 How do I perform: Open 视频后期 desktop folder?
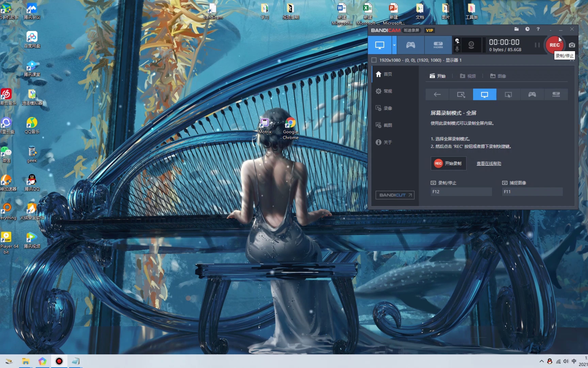point(290,11)
